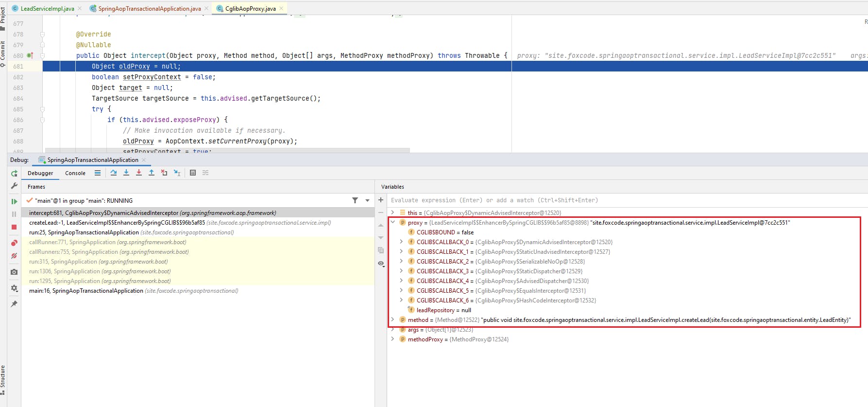Screen dimensions: 868x407
Task: Open the Structure tool window button
Action: pyautogui.click(x=3, y=380)
